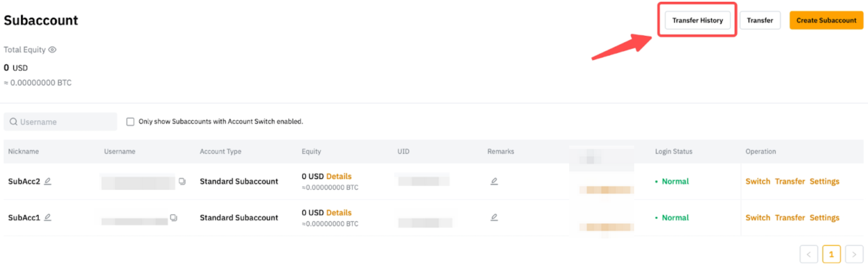868x265 pixels.
Task: Click the edit pencil next to SubAcc1 nickname
Action: point(48,217)
